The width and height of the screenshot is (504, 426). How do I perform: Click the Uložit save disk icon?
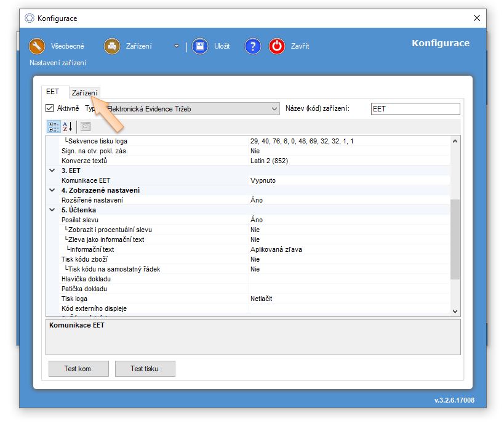pyautogui.click(x=199, y=46)
